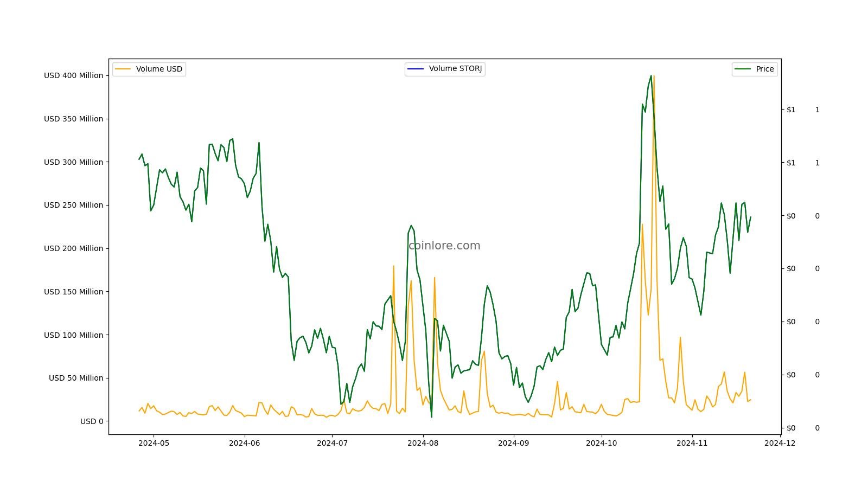Click the 2024-08 date label
Screen dimensions: 868x488
pos(423,443)
